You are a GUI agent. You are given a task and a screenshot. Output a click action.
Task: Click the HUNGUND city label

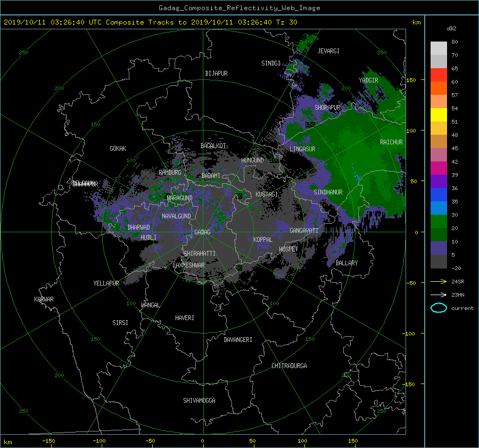[252, 160]
